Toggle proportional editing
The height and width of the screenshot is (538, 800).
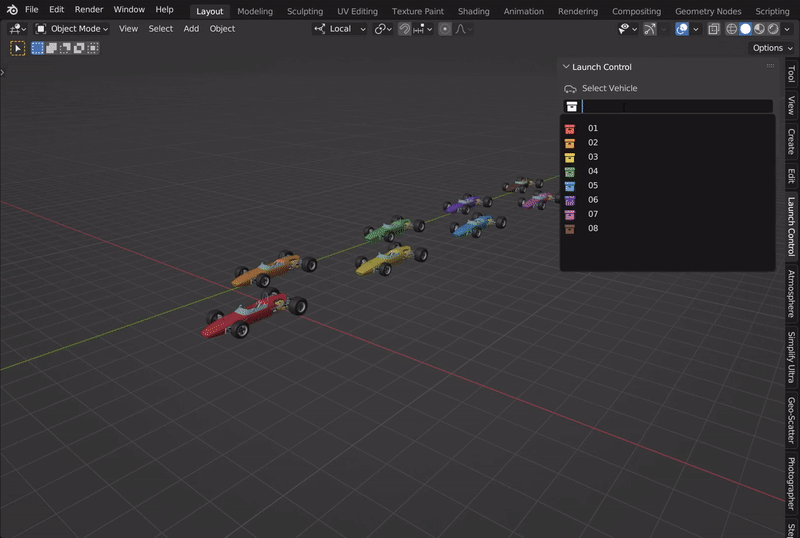click(445, 29)
